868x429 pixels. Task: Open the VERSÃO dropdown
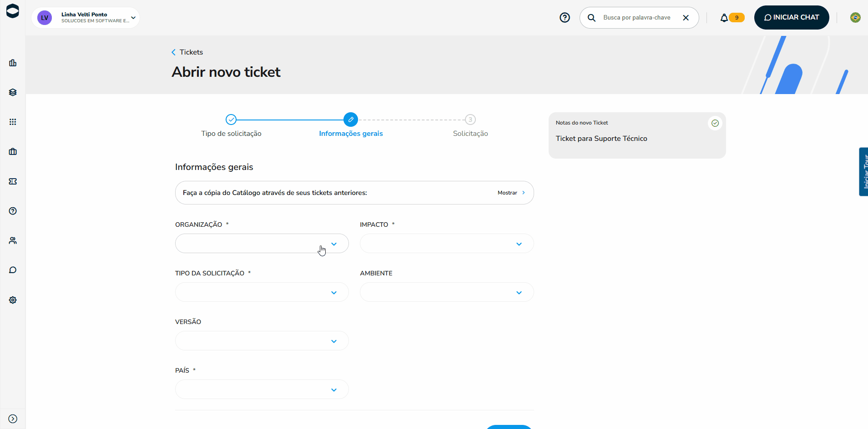coord(262,341)
